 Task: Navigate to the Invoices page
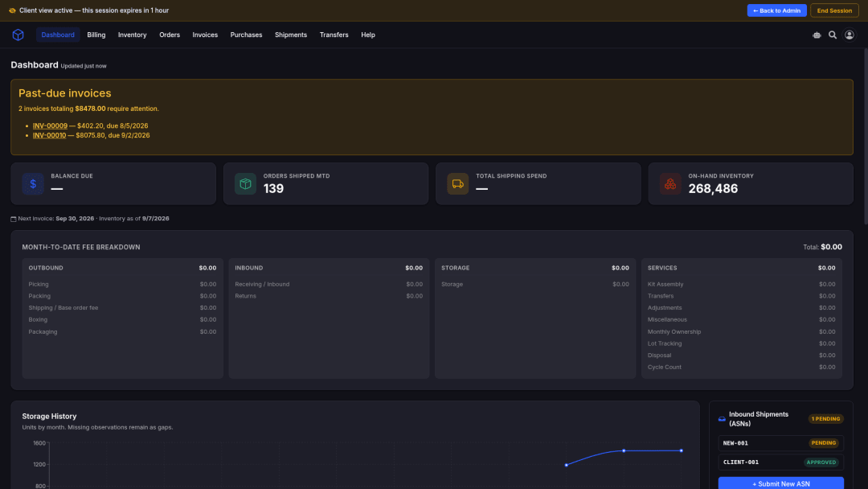tap(205, 35)
